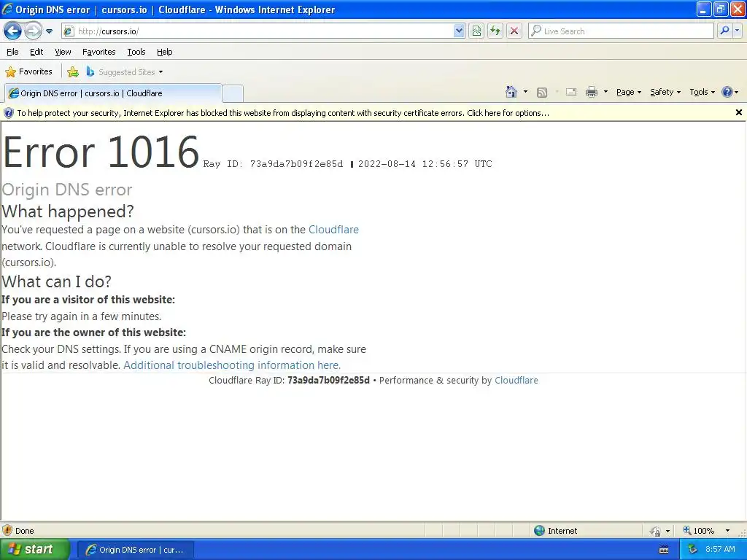Viewport: 747px width, 560px height.
Task: Click the information bar shield icon
Action: [9, 113]
